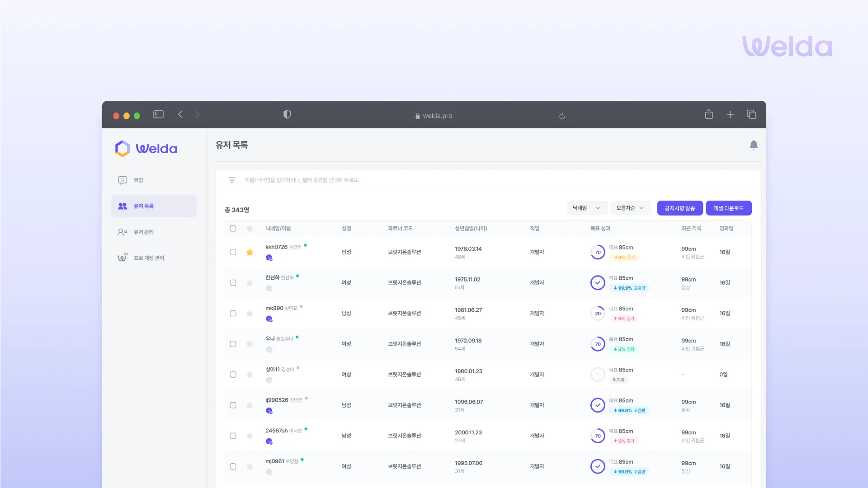Click the star icon in table header
Viewport: 868px width, 488px height.
coord(250,229)
